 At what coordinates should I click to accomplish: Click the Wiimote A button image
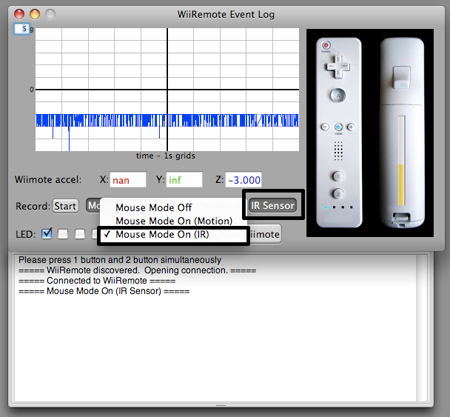click(x=338, y=95)
